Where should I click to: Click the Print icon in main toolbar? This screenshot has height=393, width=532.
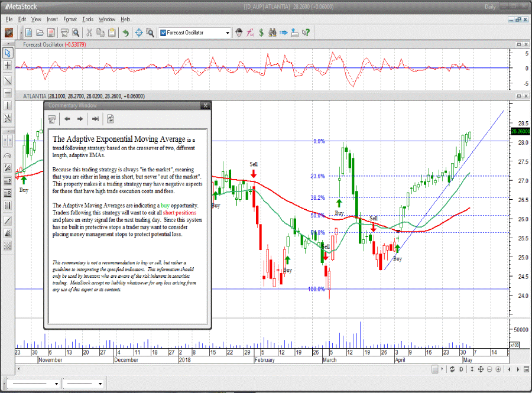pos(64,33)
